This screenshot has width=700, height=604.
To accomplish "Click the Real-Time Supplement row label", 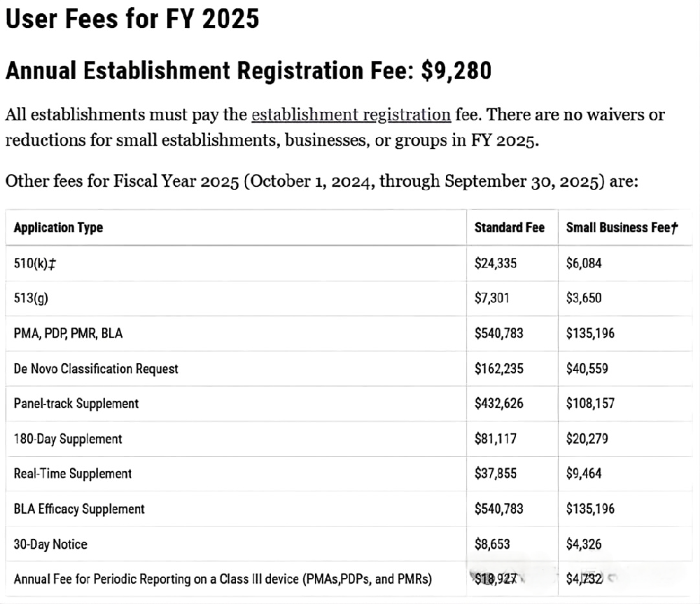I will 73,474.
